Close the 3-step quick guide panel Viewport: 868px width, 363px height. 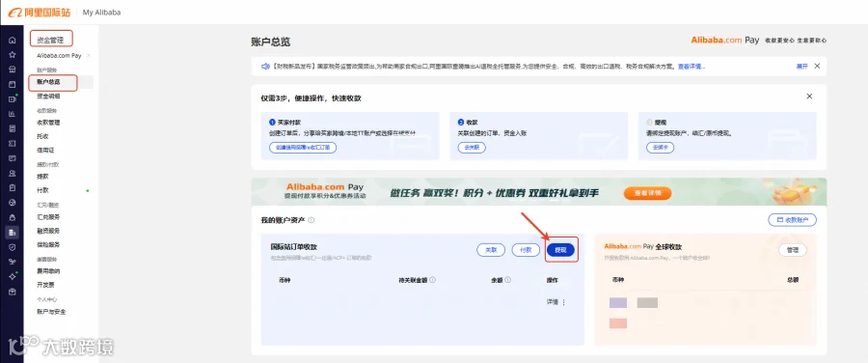click(809, 97)
